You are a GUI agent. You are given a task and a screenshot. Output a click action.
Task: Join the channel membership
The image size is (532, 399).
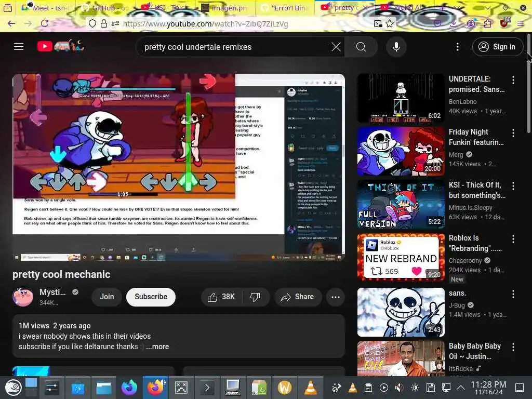(x=107, y=297)
